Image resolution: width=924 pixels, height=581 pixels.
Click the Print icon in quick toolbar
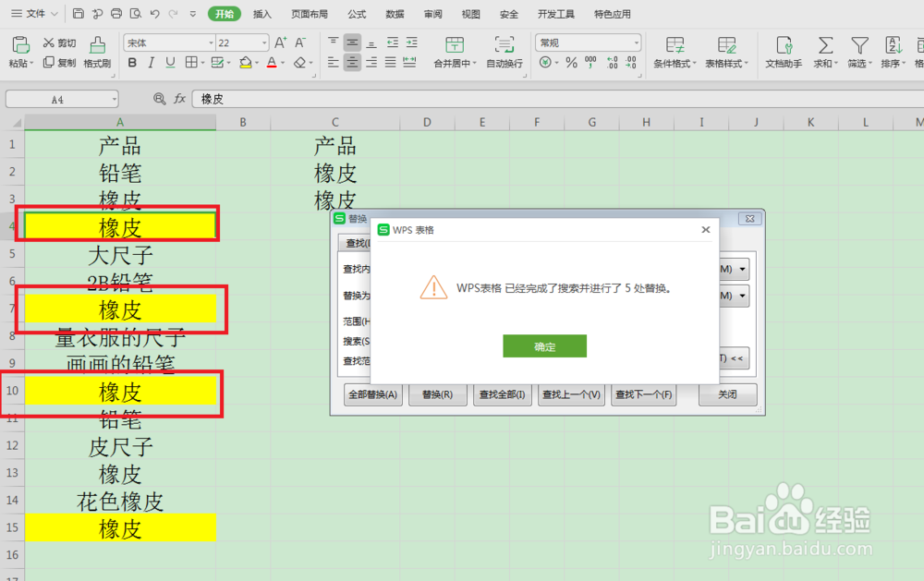point(116,14)
